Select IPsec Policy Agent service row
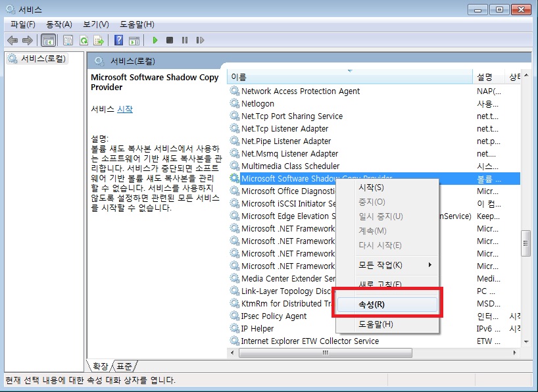 pyautogui.click(x=375, y=316)
